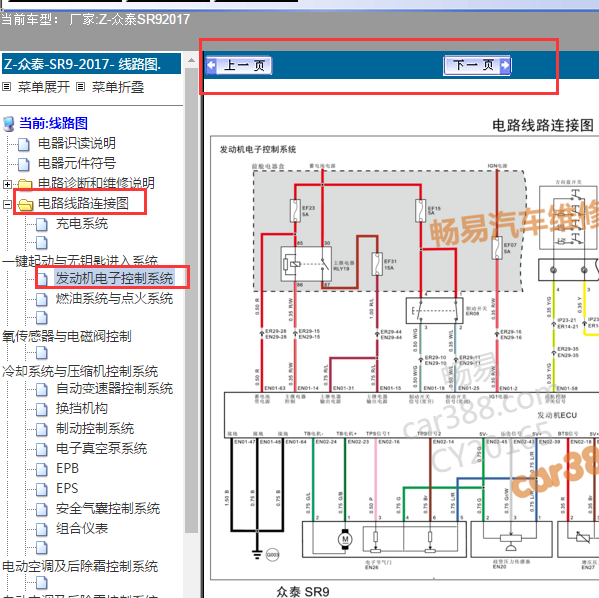Open 电器元件符号 page
Viewport: 599px width, 598px height.
coord(77,163)
